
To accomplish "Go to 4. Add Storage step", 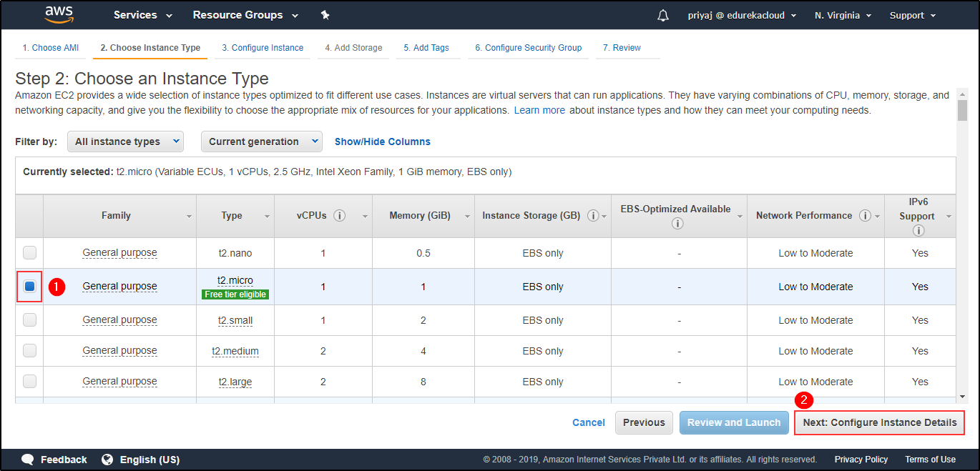I will (x=353, y=48).
